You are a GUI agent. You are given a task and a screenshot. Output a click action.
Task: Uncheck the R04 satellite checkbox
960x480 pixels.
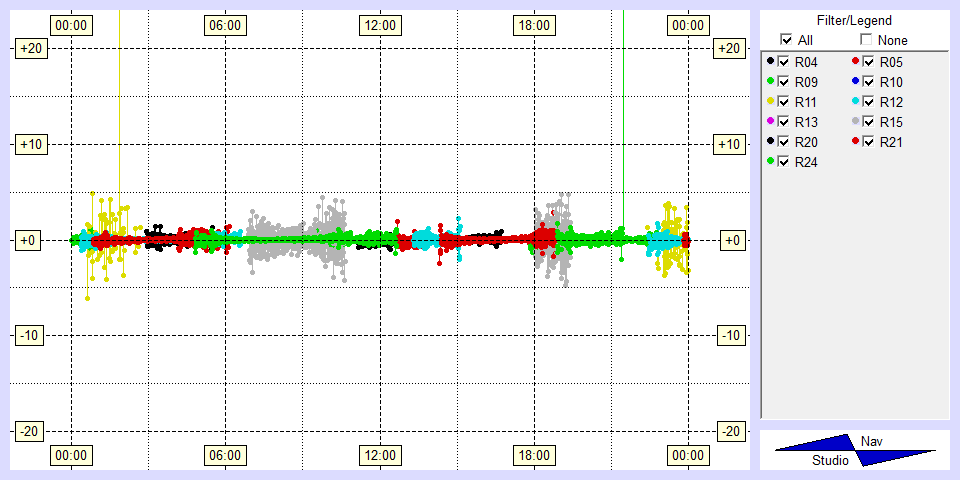tap(784, 62)
